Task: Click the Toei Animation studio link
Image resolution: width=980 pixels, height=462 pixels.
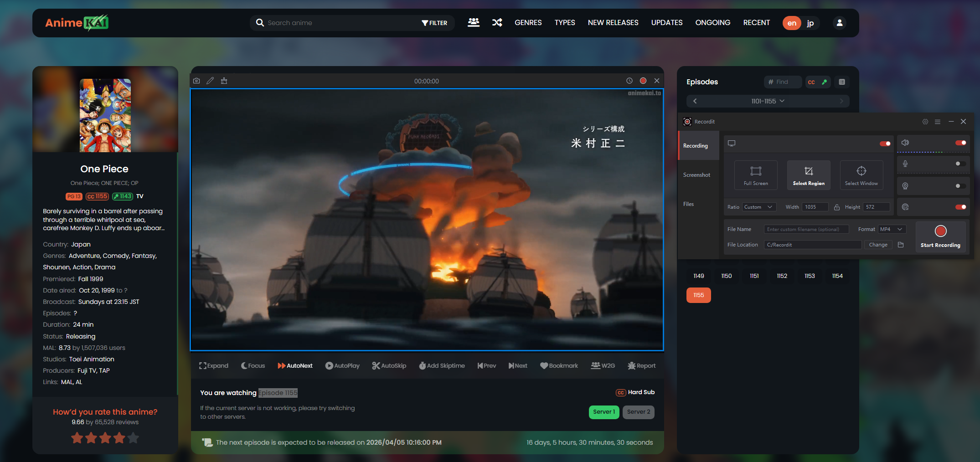Action: (92, 359)
